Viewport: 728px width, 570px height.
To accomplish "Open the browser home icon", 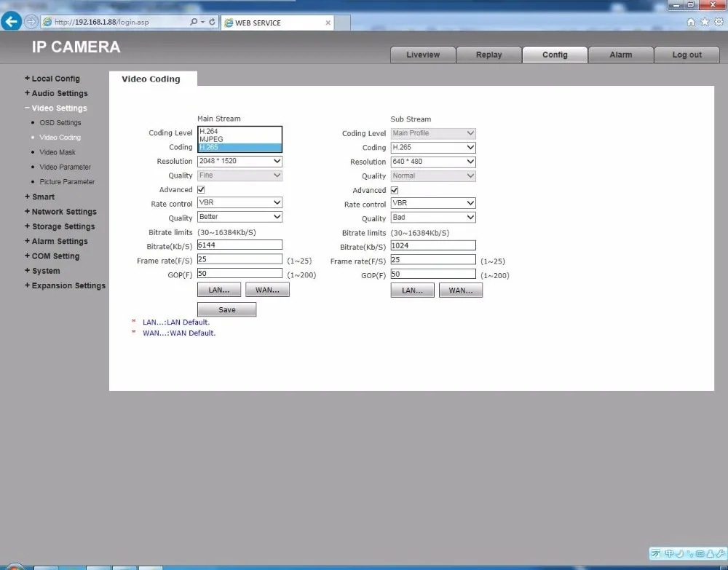I will point(691,22).
